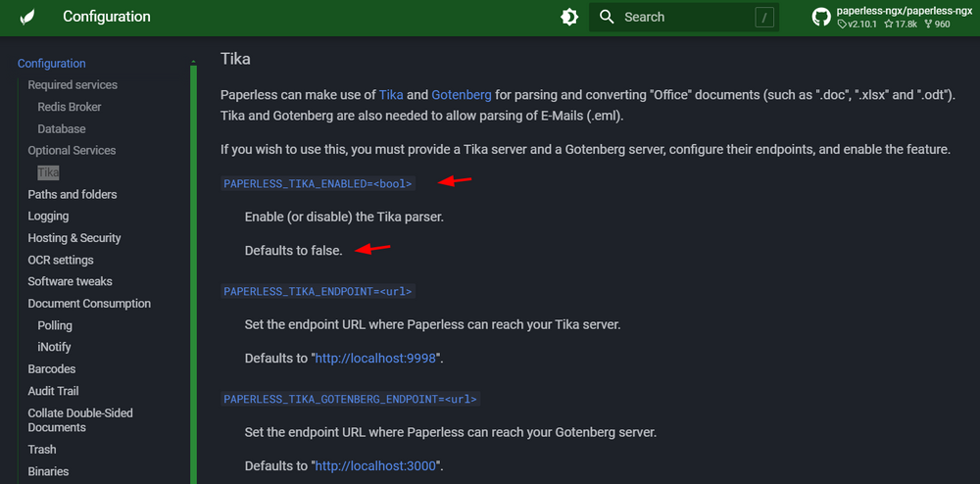Screen dimensions: 980x484
Task: Click the search magnifier icon
Action: coord(607,17)
